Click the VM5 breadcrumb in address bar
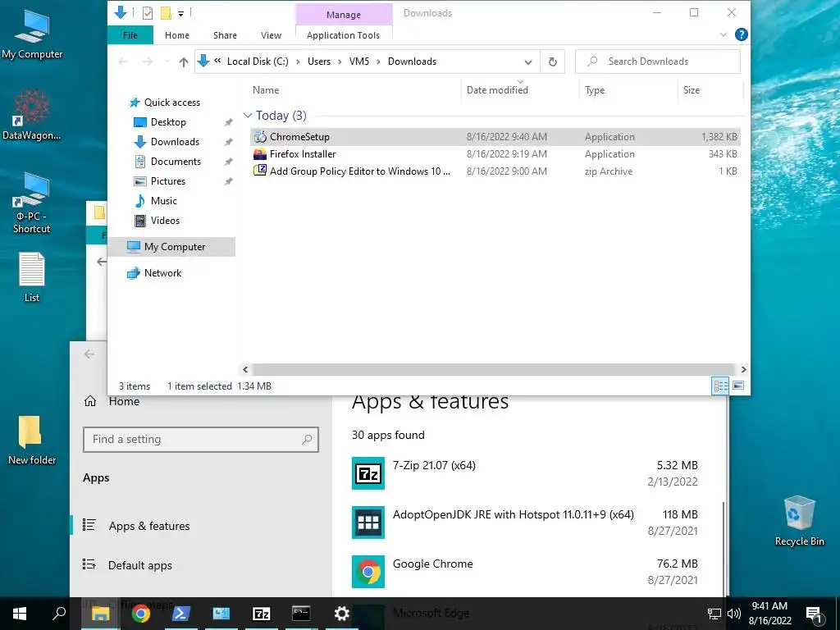 tap(359, 62)
